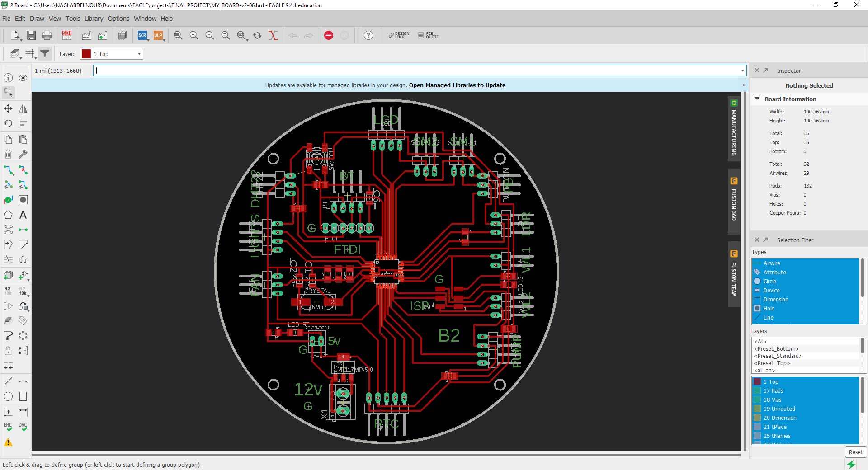Select the Mirror tool

(x=23, y=108)
